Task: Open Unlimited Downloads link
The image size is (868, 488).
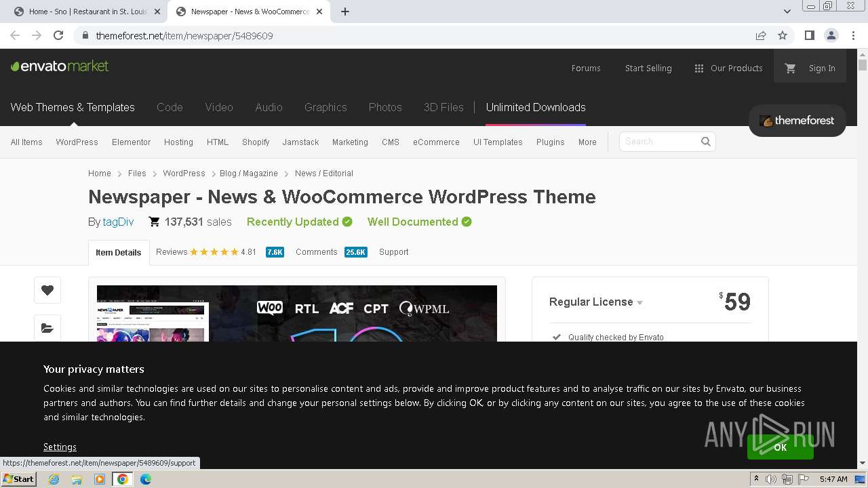Action: point(536,107)
